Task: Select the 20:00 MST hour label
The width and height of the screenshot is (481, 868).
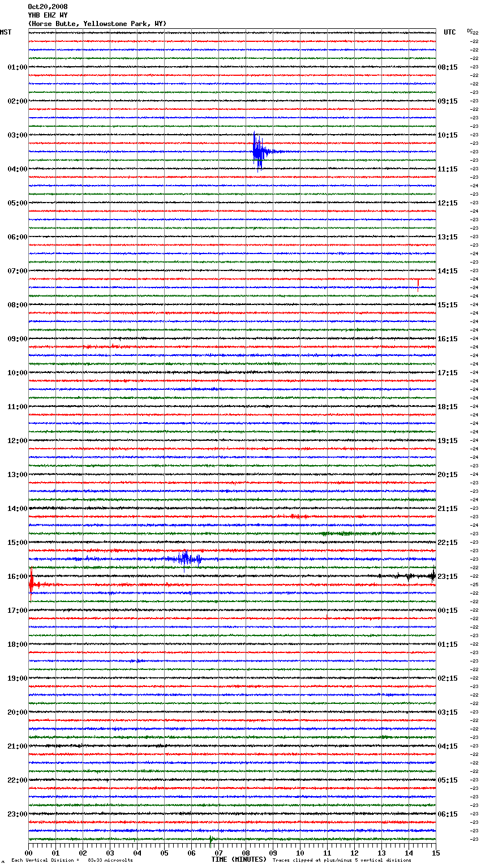Action: coord(18,712)
